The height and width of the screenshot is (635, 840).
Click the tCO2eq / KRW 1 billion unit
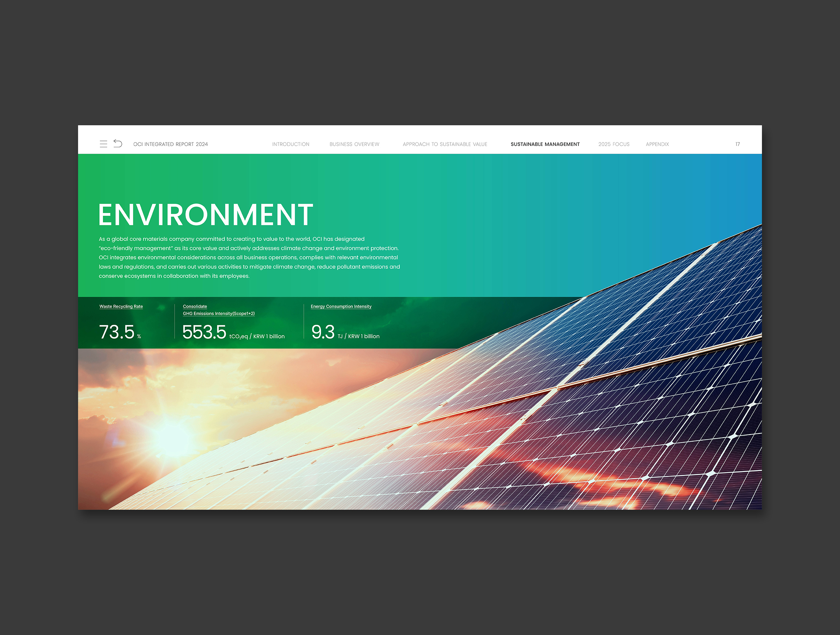pyautogui.click(x=257, y=336)
